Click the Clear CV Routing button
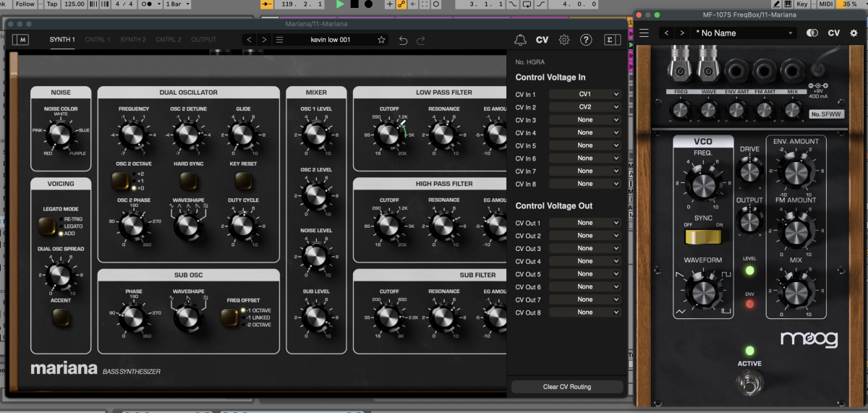868x413 pixels. (x=567, y=387)
